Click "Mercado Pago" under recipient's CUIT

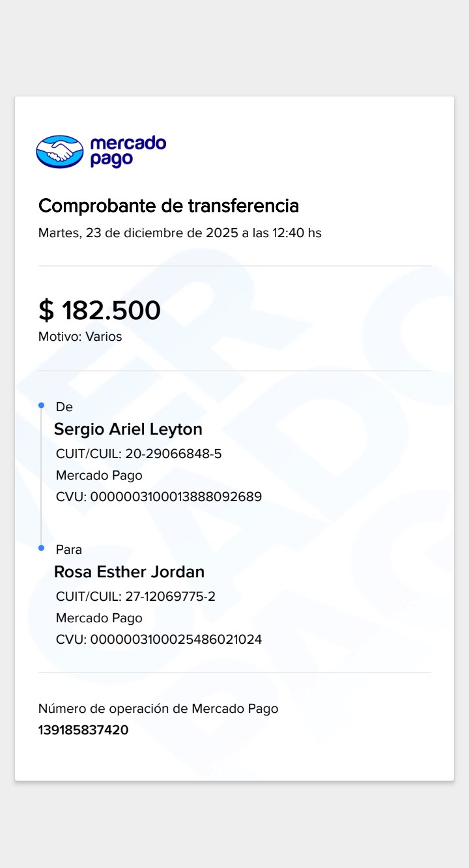(x=99, y=618)
